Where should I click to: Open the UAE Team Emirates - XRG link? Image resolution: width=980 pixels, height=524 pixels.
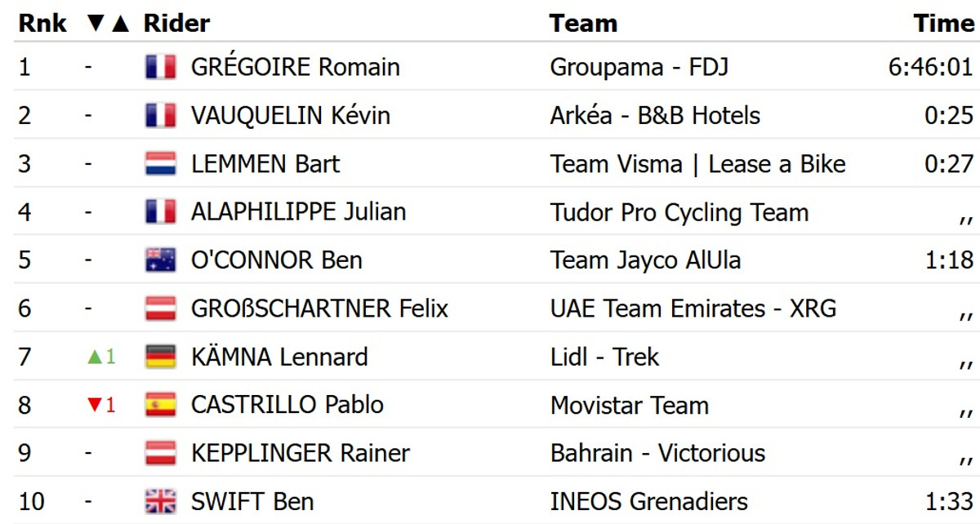pos(693,309)
